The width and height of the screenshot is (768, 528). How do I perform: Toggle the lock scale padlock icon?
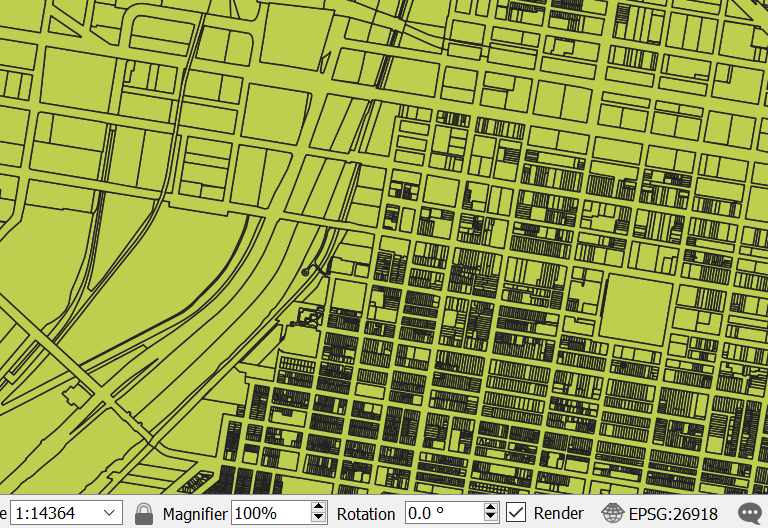[x=144, y=513]
